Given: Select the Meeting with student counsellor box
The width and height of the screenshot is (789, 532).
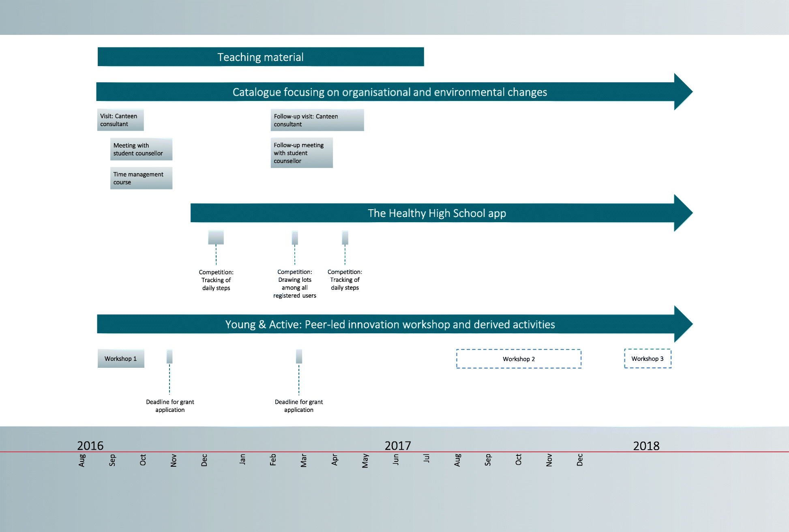Looking at the screenshot, I should 141,149.
